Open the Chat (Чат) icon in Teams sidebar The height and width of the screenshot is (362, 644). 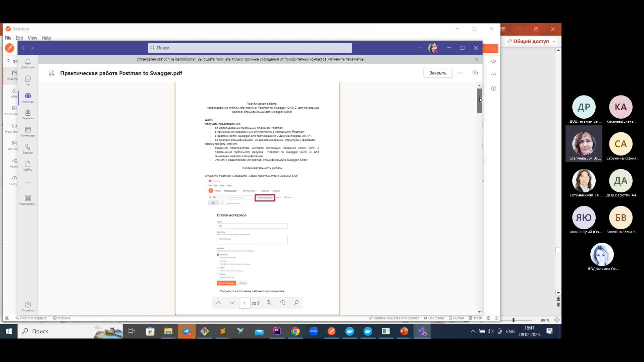[x=28, y=80]
